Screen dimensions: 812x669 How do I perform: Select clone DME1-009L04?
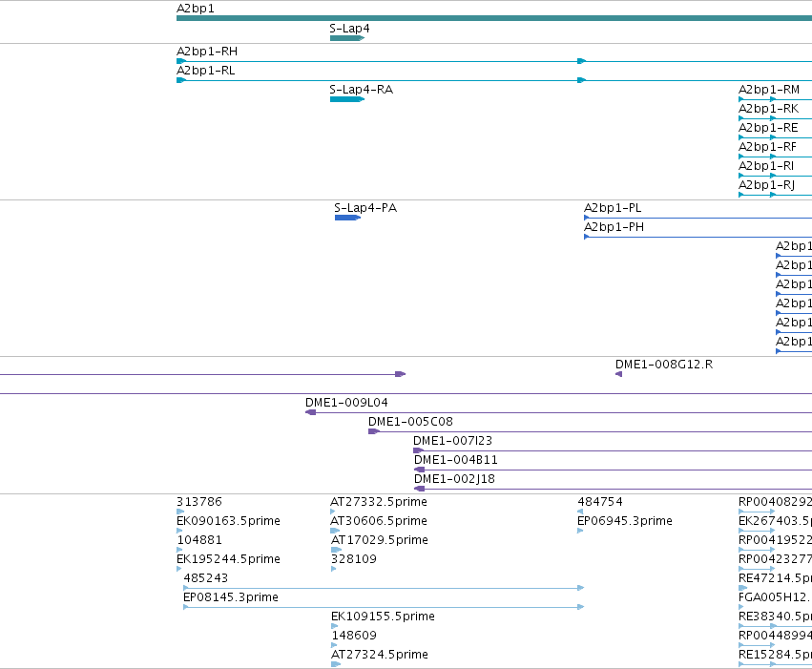(x=559, y=412)
